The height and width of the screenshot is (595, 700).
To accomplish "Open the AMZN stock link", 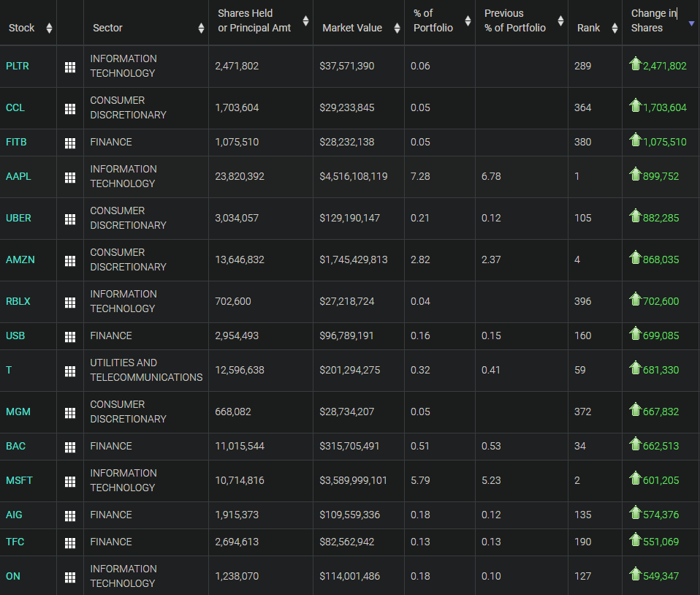I will (x=20, y=259).
